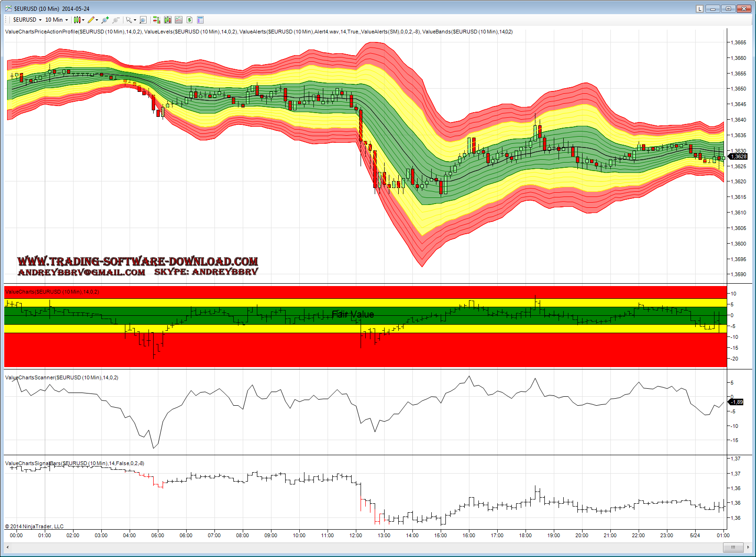Open the Strategies icon with line chart

179,20
